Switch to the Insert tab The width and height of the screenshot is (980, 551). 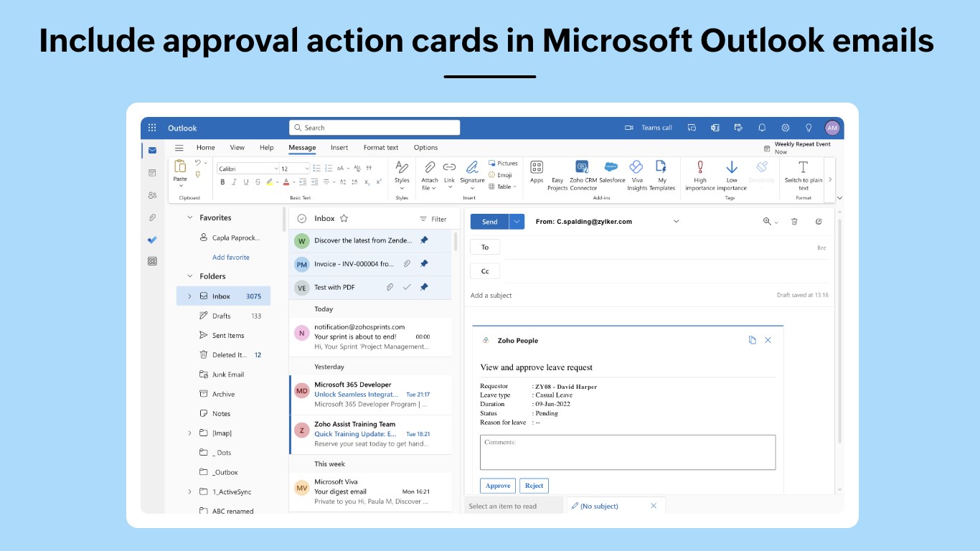coord(339,148)
